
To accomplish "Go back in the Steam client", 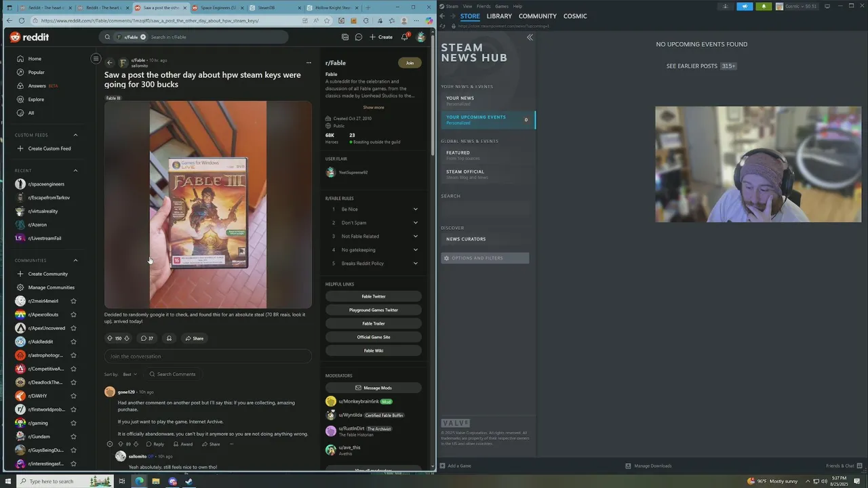I will pyautogui.click(x=443, y=16).
